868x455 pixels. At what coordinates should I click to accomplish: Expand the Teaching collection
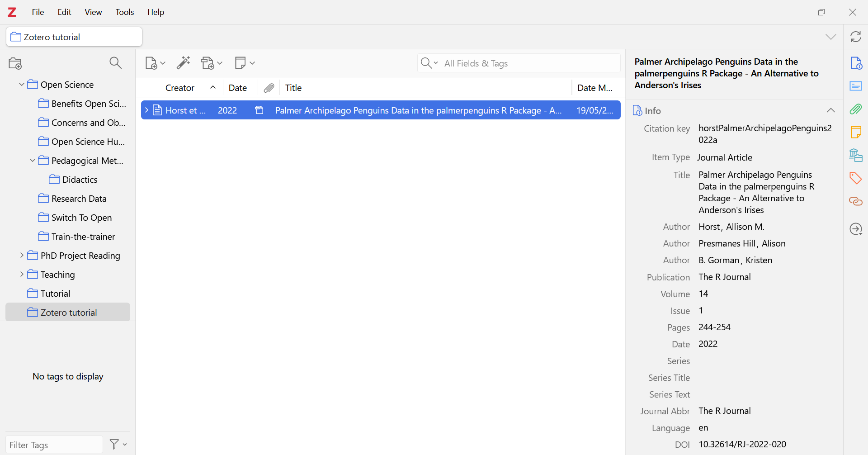point(21,275)
